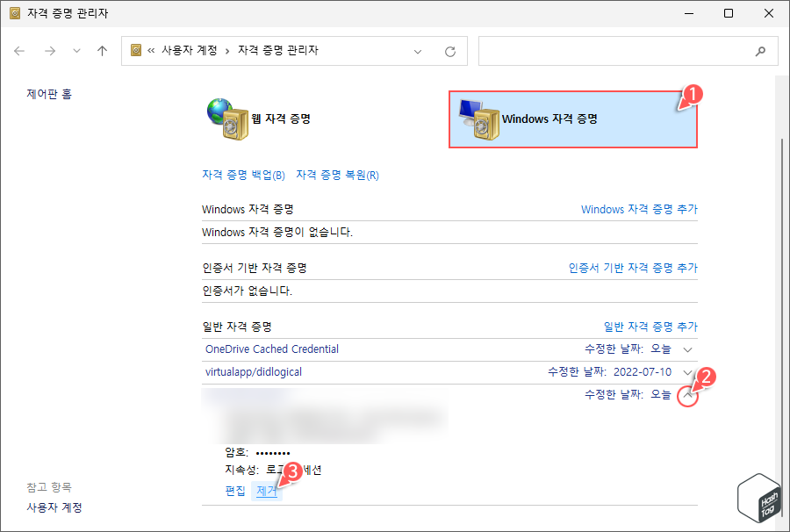Click the 제거 link to remove credential
Screen dimensions: 790x532
click(x=267, y=491)
